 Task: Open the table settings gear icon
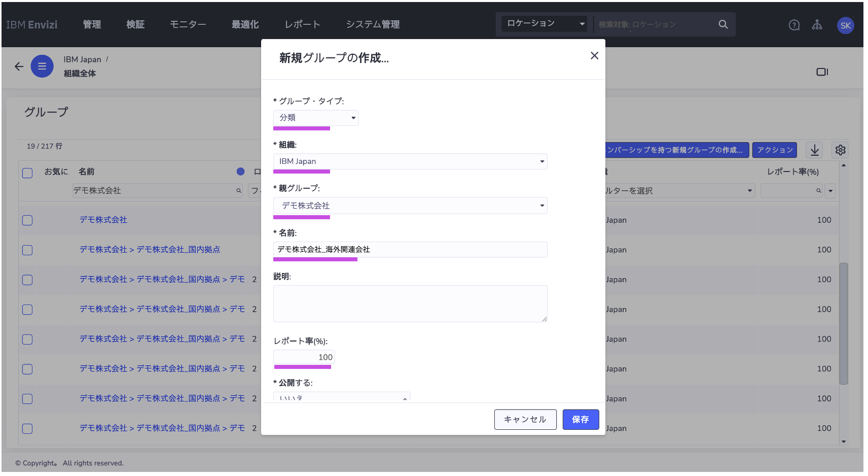coord(840,150)
